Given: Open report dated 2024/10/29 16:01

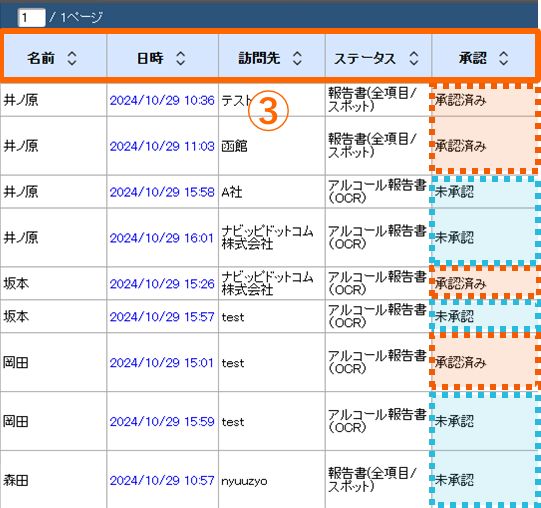Looking at the screenshot, I should (161, 238).
